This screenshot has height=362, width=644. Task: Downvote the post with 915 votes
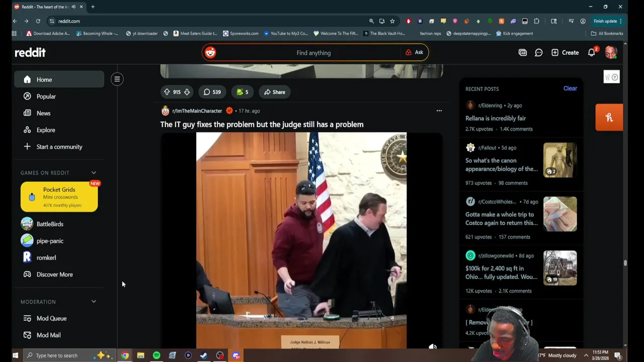[x=187, y=92]
